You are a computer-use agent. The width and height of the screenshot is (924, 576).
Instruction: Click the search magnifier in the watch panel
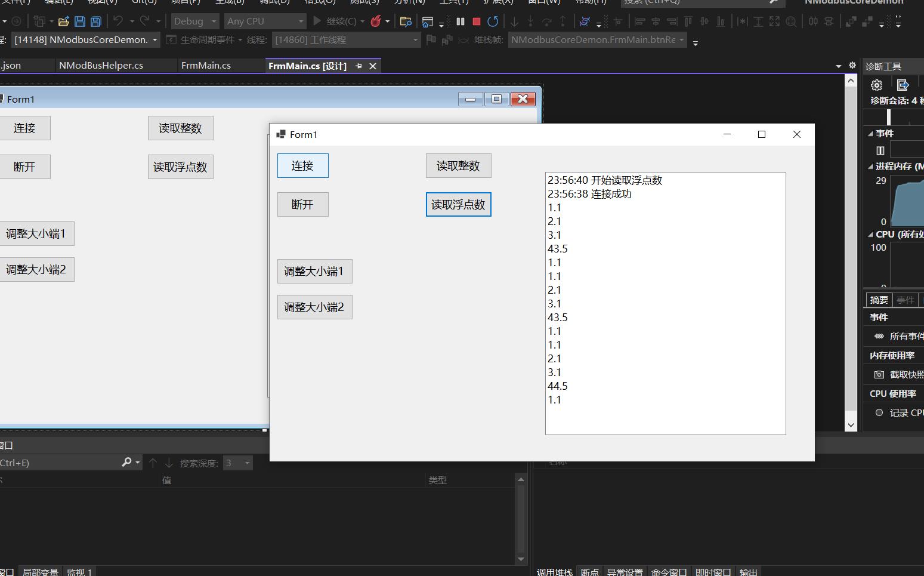[x=126, y=462]
